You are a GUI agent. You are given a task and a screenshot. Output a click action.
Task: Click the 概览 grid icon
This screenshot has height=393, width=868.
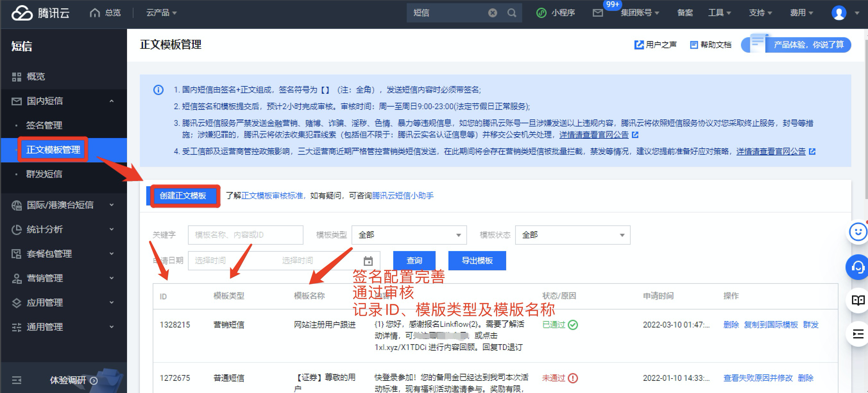pos(16,76)
